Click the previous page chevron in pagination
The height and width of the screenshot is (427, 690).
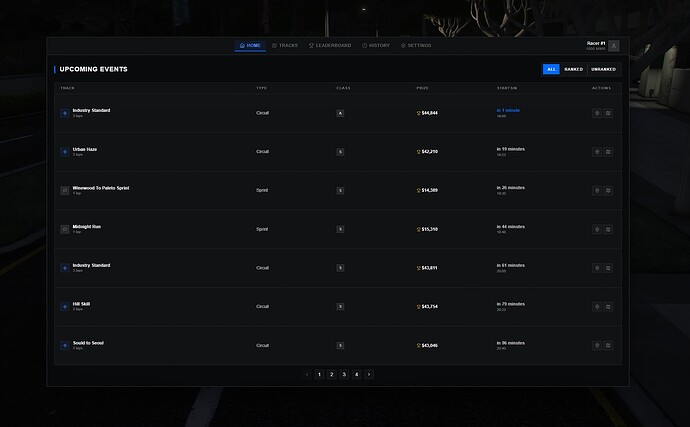pos(307,374)
